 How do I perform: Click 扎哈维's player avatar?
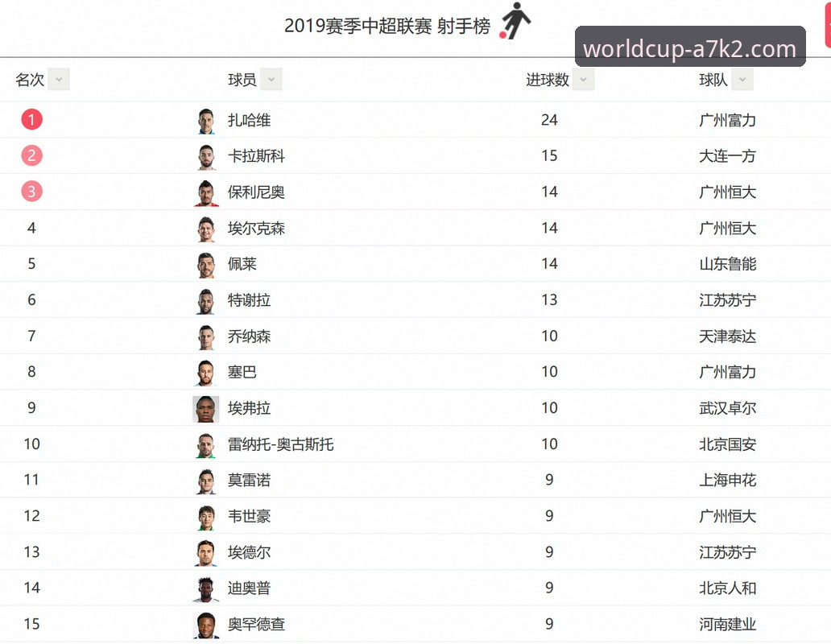coord(206,122)
